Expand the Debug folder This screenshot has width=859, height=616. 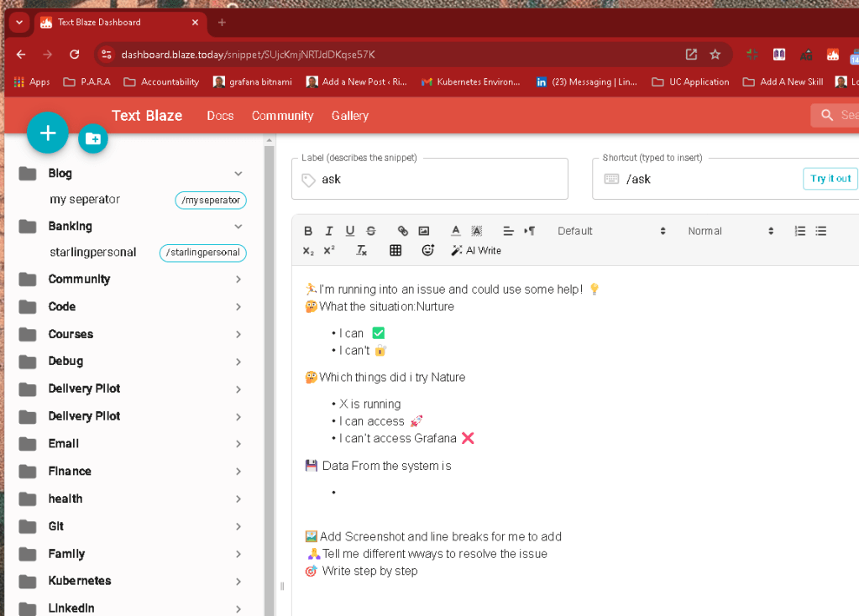coord(238,362)
